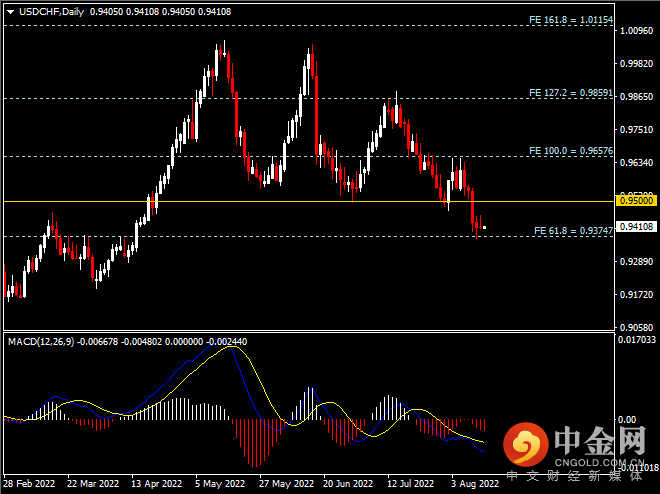The height and width of the screenshot is (494, 660).
Task: Click the 0.92890 price axis value
Action: (636, 262)
